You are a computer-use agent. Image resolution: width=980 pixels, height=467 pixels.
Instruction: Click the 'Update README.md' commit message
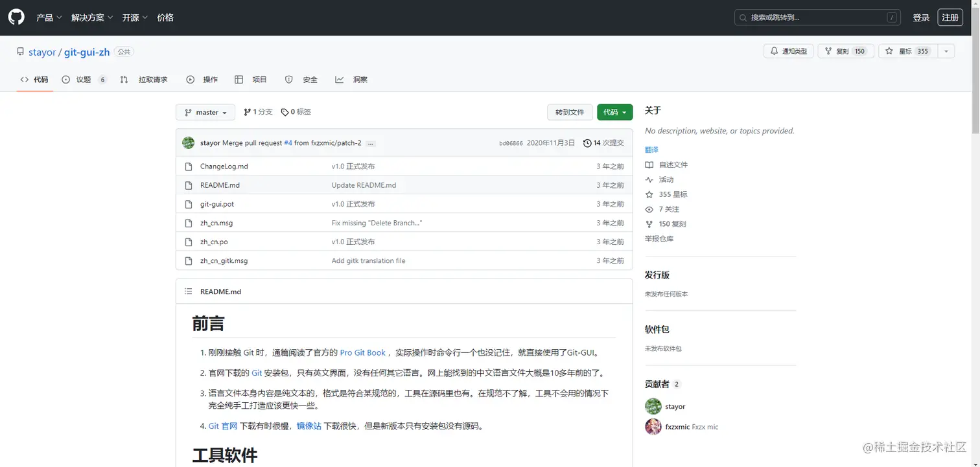pos(364,185)
